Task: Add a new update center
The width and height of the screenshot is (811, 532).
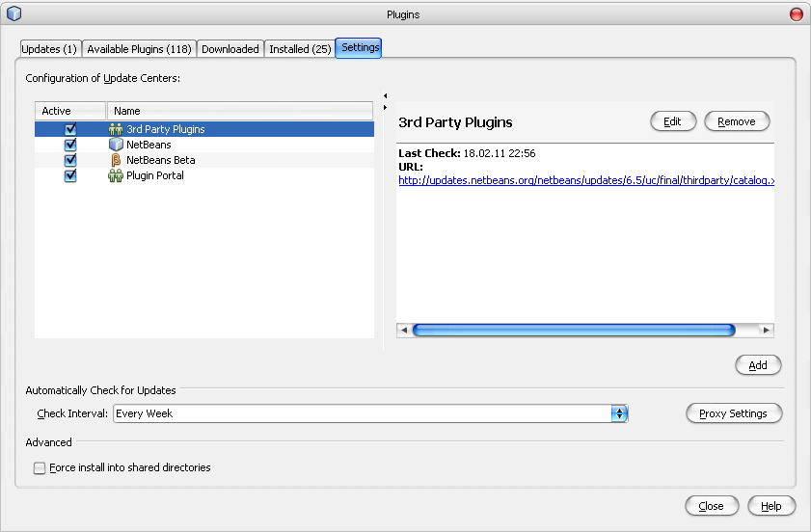Action: [x=758, y=365]
